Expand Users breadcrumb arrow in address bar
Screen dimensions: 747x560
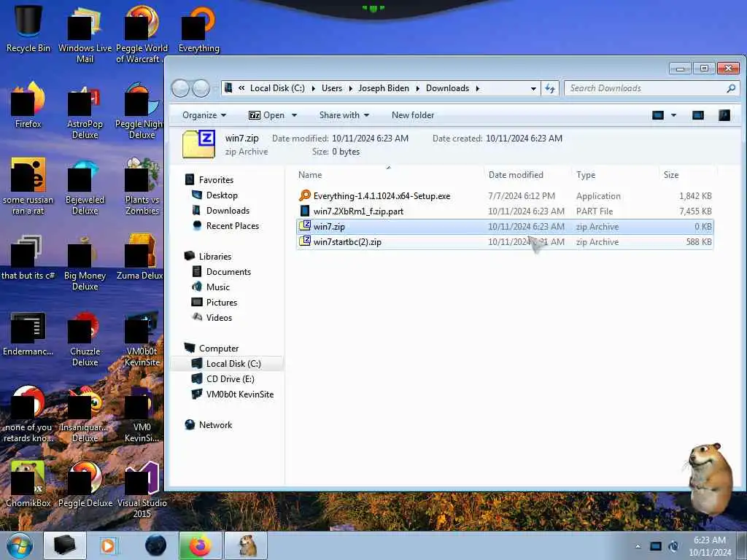click(x=351, y=88)
